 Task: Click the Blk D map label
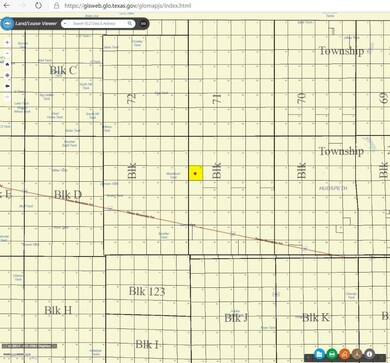coord(68,194)
